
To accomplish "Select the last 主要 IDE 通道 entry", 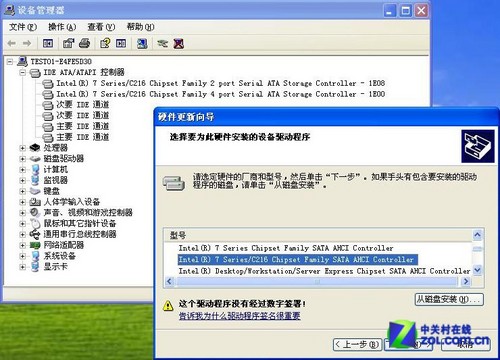I will pyautogui.click(x=83, y=137).
